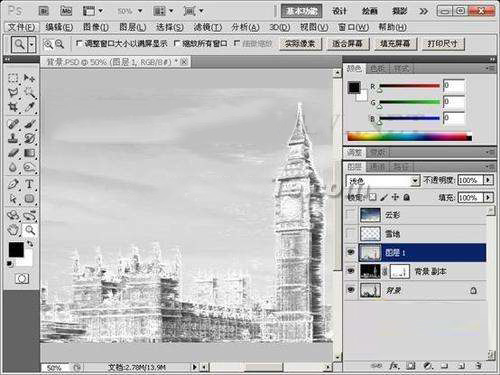Select the Crop tool
This screenshot has height=375, width=500.
(13, 107)
